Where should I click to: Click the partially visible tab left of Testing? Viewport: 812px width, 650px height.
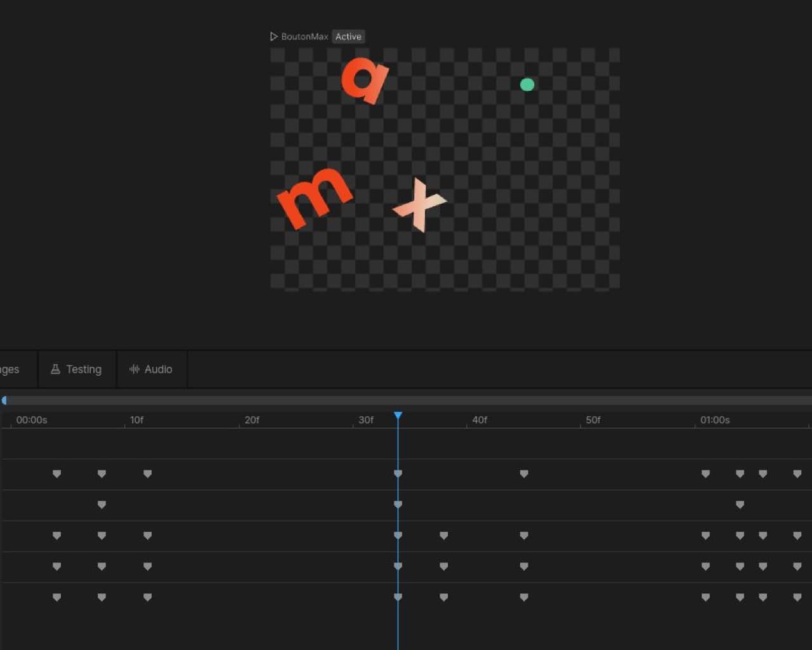[11, 369]
